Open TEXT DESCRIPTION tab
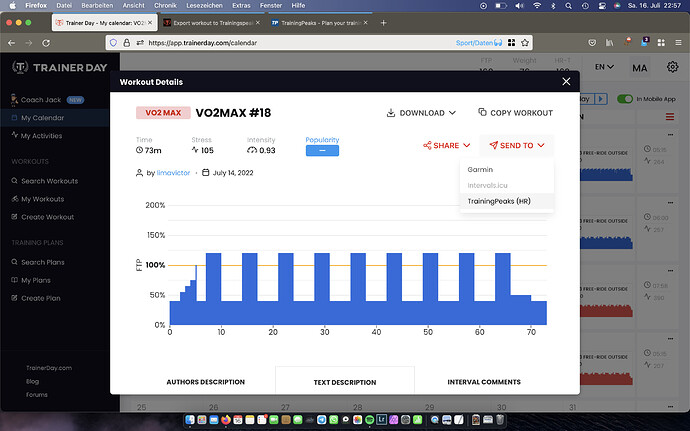Viewport: 690px width, 431px height. tap(345, 382)
